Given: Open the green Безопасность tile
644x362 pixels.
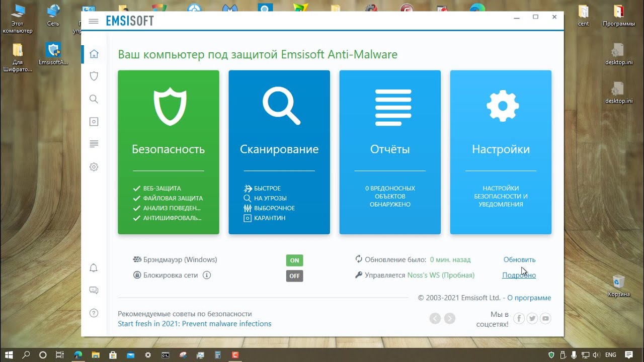Looking at the screenshot, I should point(169,152).
